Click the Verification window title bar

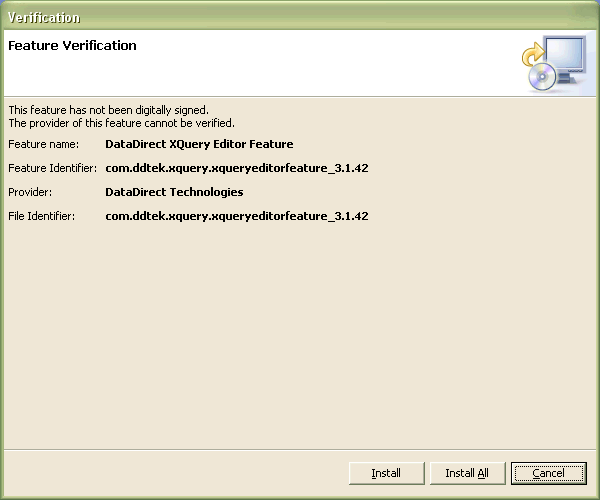[x=300, y=17]
